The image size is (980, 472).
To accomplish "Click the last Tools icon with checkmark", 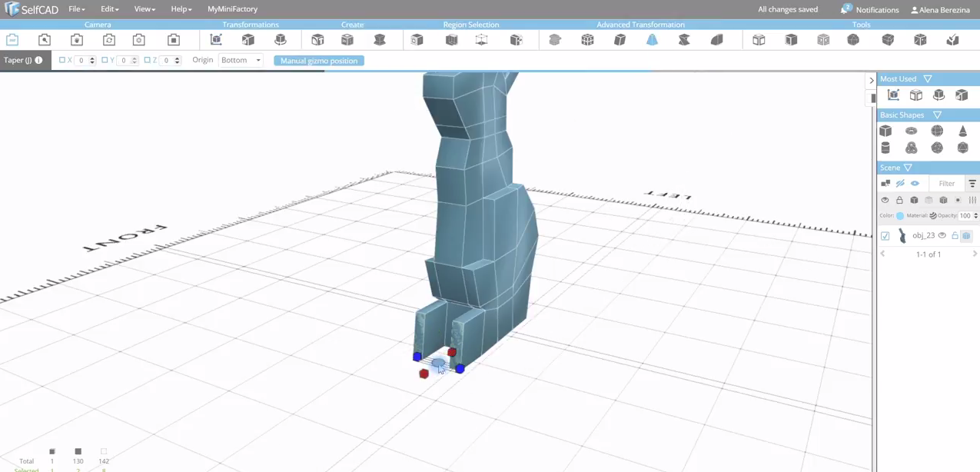I will click(952, 40).
